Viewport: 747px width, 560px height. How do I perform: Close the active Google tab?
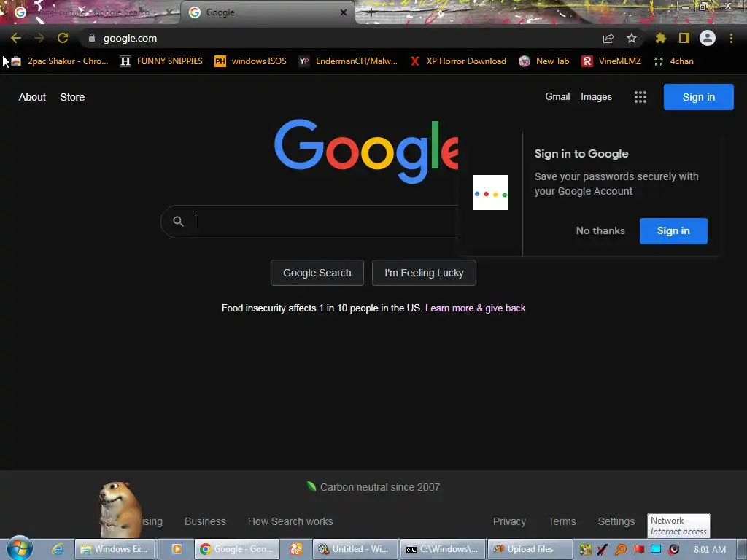pyautogui.click(x=344, y=12)
